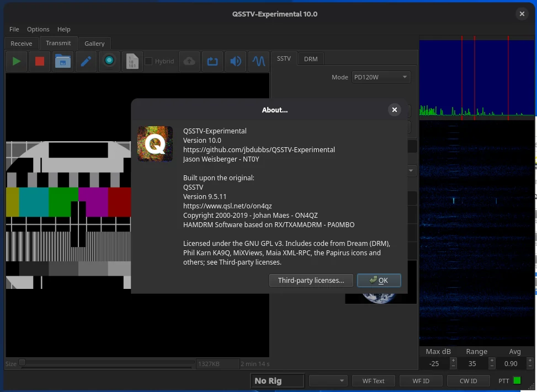Image resolution: width=537 pixels, height=392 pixels.
Task: Click the QSSTV logo in the About dialog
Action: tap(155, 144)
